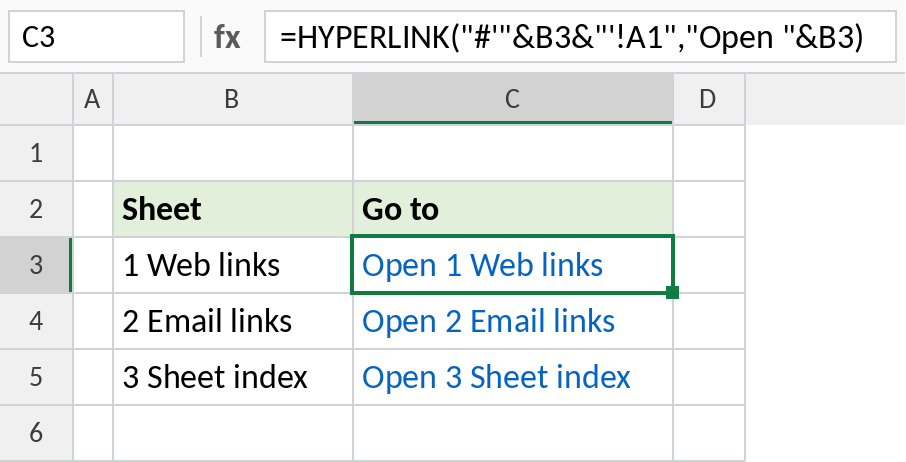The image size is (906, 462).
Task: Click the fx insert function icon
Action: click(226, 37)
